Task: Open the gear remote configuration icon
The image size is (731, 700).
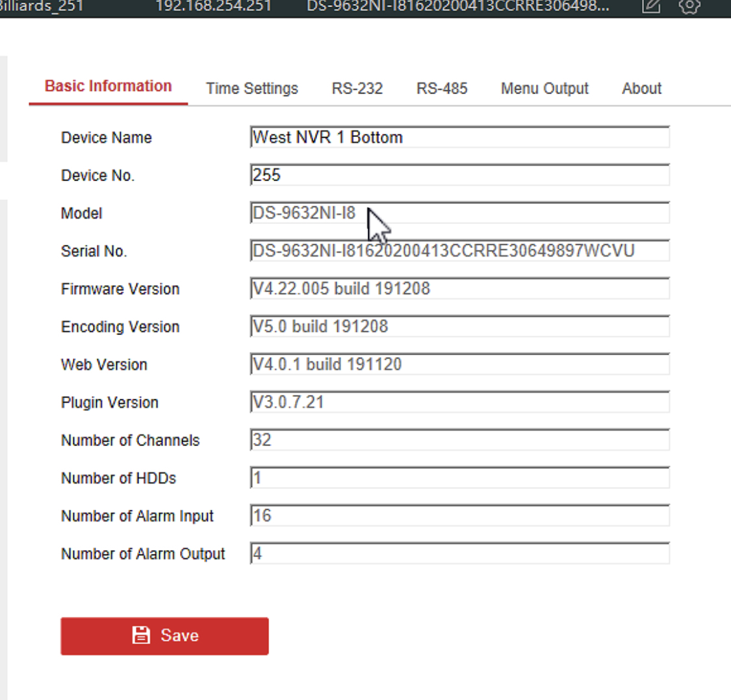Action: click(689, 6)
